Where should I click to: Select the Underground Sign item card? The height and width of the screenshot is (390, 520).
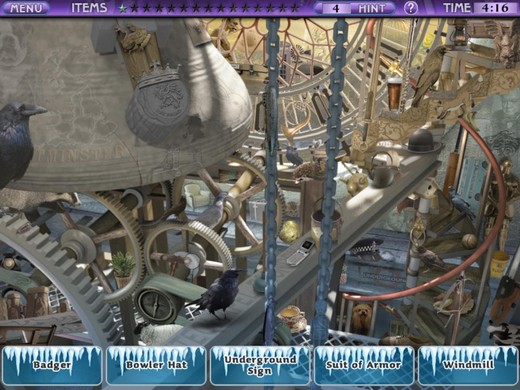click(x=260, y=365)
